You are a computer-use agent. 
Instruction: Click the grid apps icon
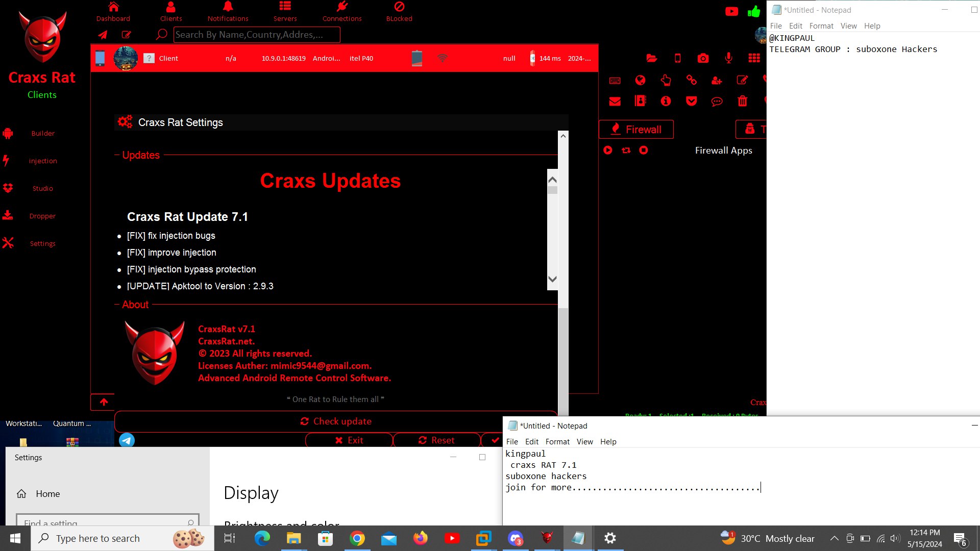(754, 58)
